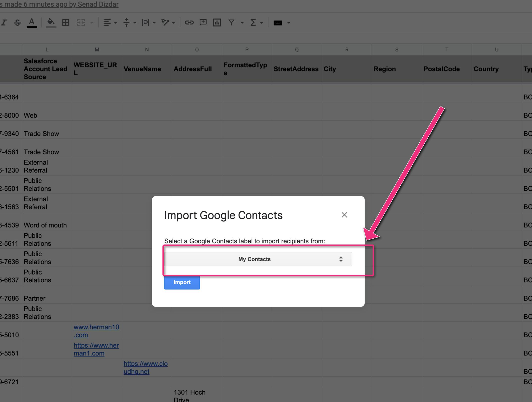Click the input tools keyboard icon

click(278, 22)
